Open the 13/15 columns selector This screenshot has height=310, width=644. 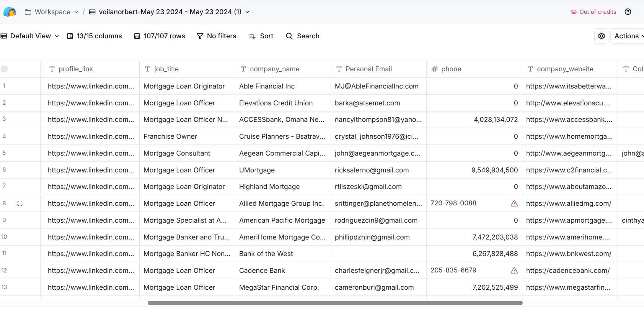(95, 36)
